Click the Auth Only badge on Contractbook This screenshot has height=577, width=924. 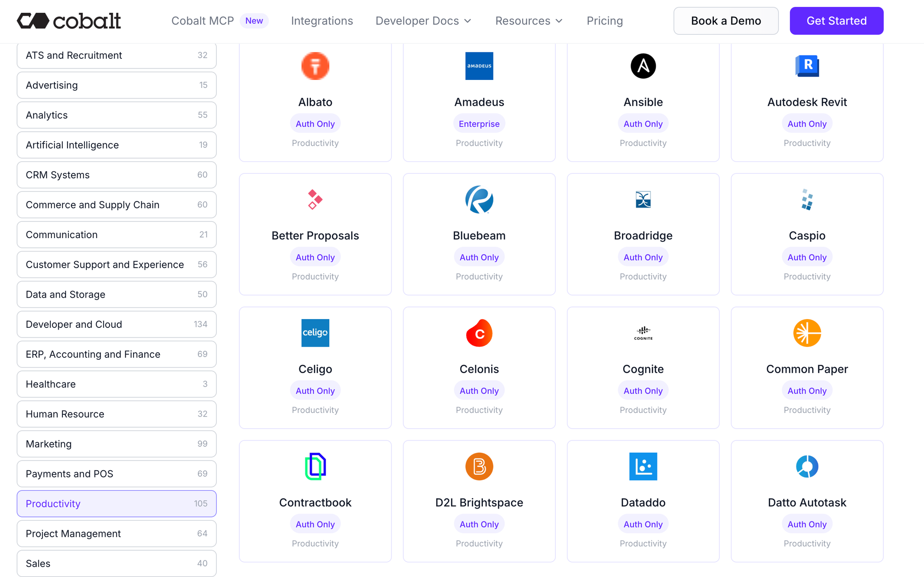(x=315, y=524)
